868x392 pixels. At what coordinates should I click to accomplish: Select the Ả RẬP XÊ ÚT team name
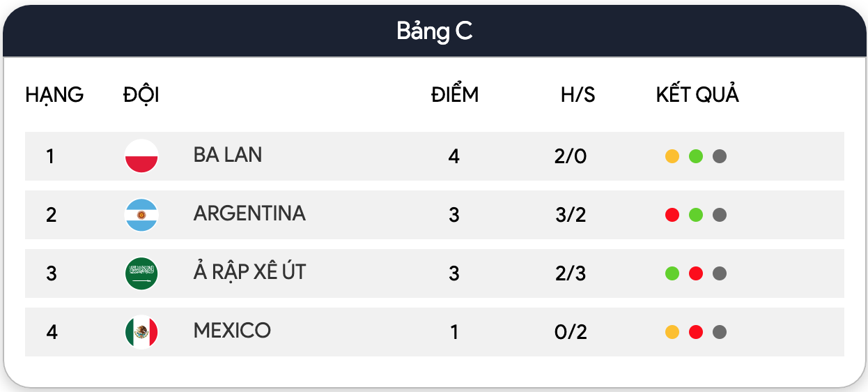[x=249, y=271]
